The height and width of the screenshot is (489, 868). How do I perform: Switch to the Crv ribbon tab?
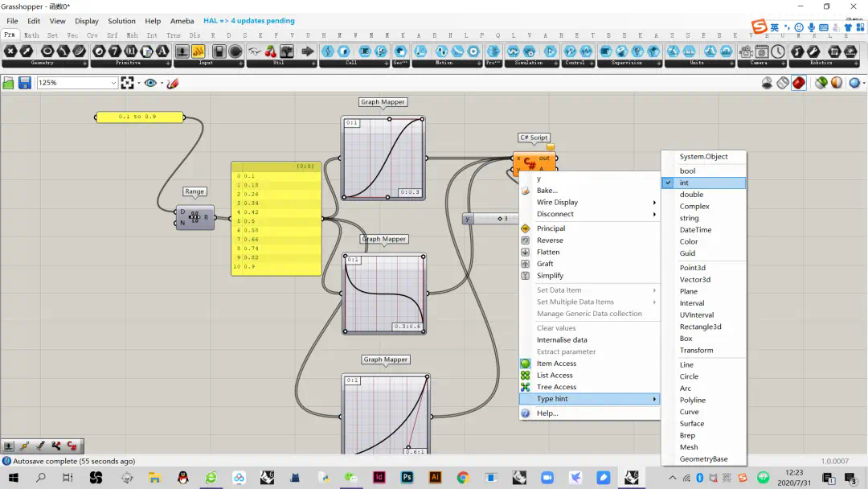92,35
